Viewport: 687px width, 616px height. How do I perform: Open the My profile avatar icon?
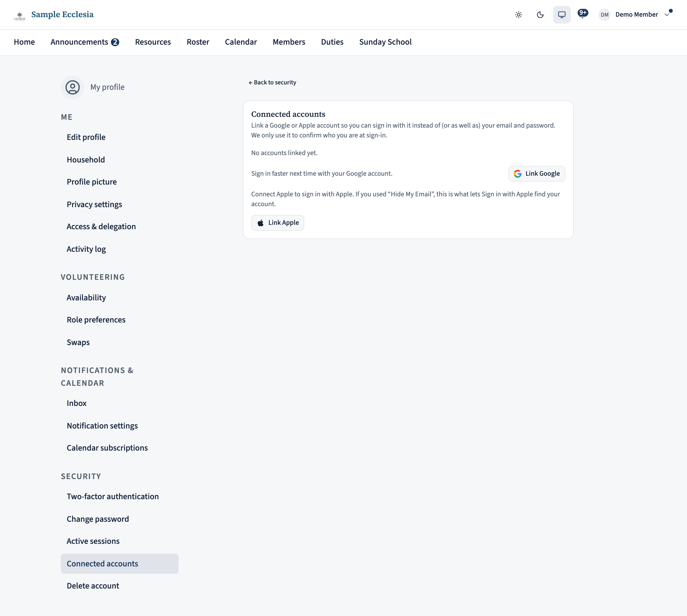click(72, 87)
